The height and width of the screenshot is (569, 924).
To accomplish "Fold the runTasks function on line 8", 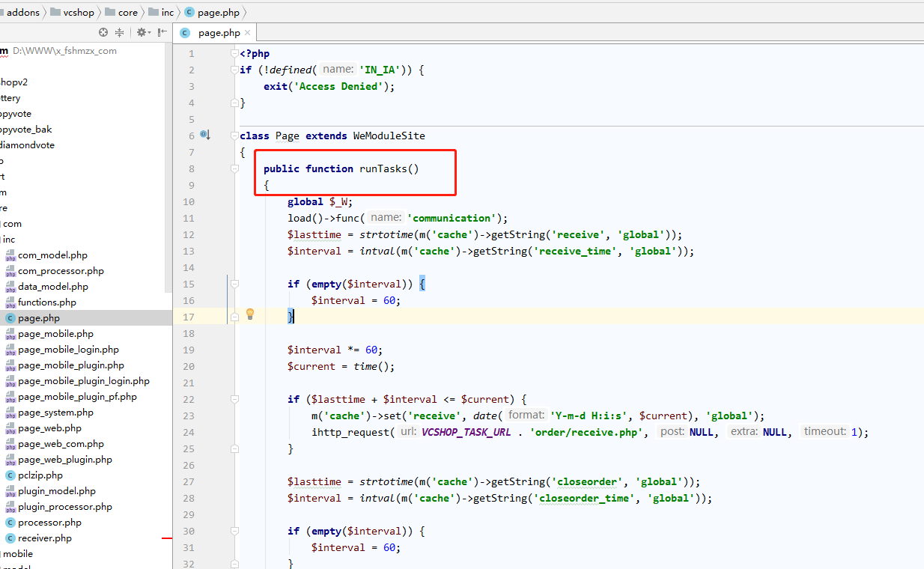I will 234,168.
